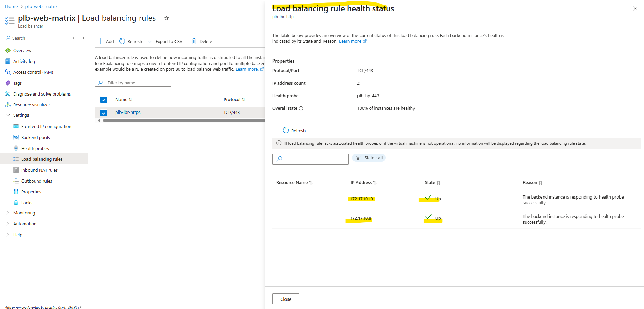Sort by Reason column
The image size is (644, 309).
pos(533,183)
